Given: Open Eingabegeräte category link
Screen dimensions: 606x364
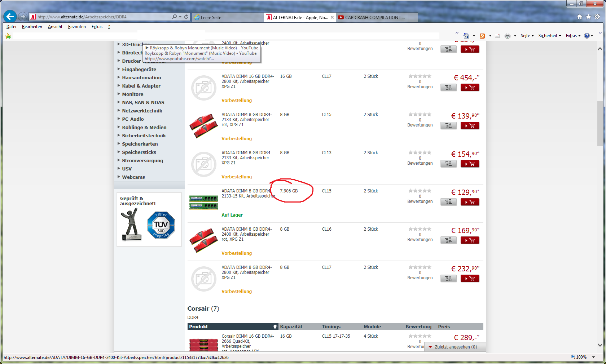Looking at the screenshot, I should coord(139,69).
